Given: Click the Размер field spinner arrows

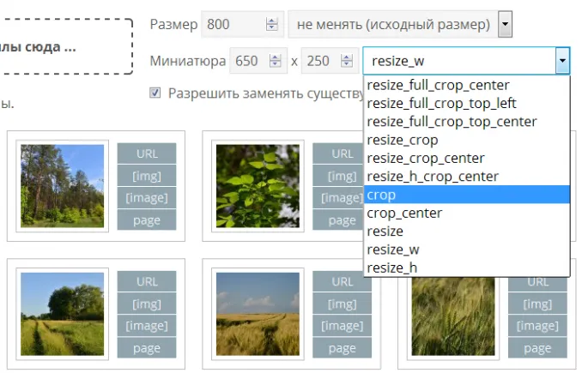Looking at the screenshot, I should pos(272,25).
